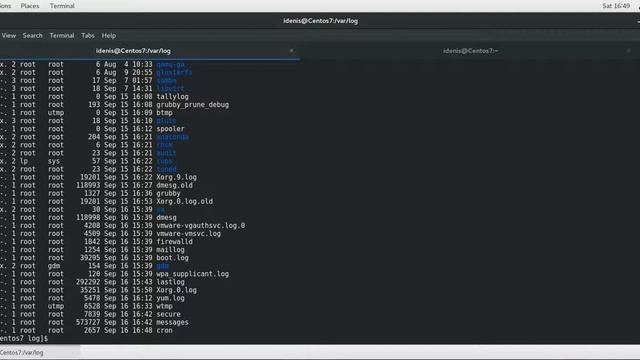
Task: Click the wtmp file name
Action: point(164,306)
